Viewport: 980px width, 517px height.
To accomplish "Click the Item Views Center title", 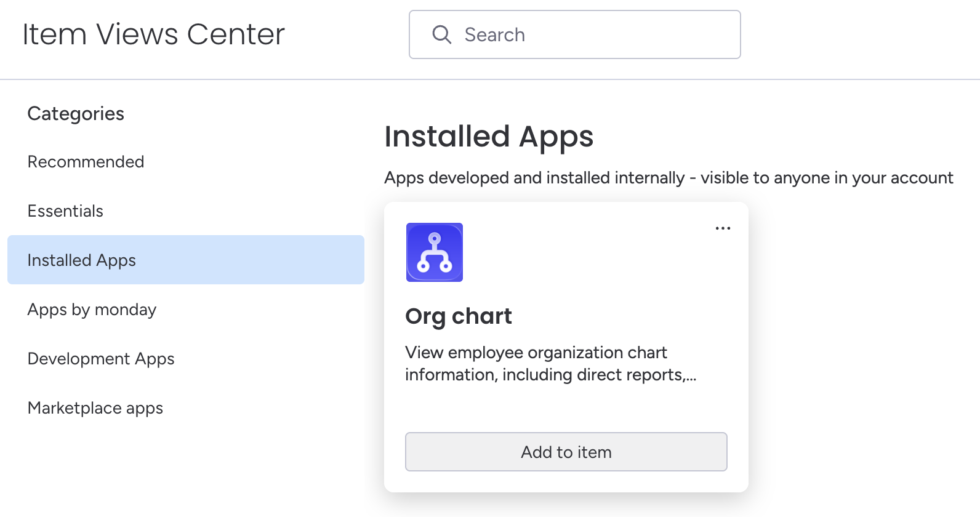I will 153,34.
